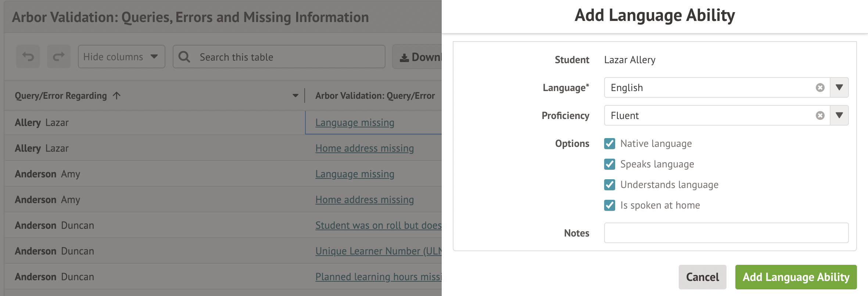Click the search magnifier icon
Image resolution: width=868 pixels, height=296 pixels.
pos(184,57)
